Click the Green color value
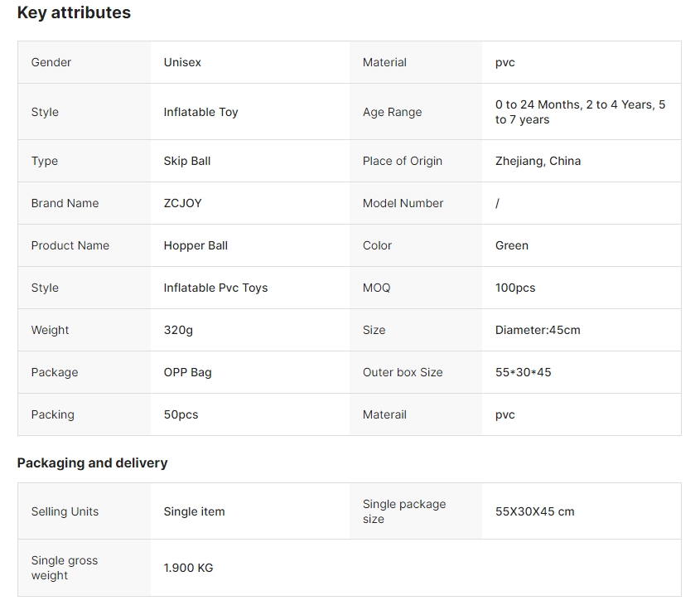Viewport: 700px width, 615px height. tap(512, 245)
